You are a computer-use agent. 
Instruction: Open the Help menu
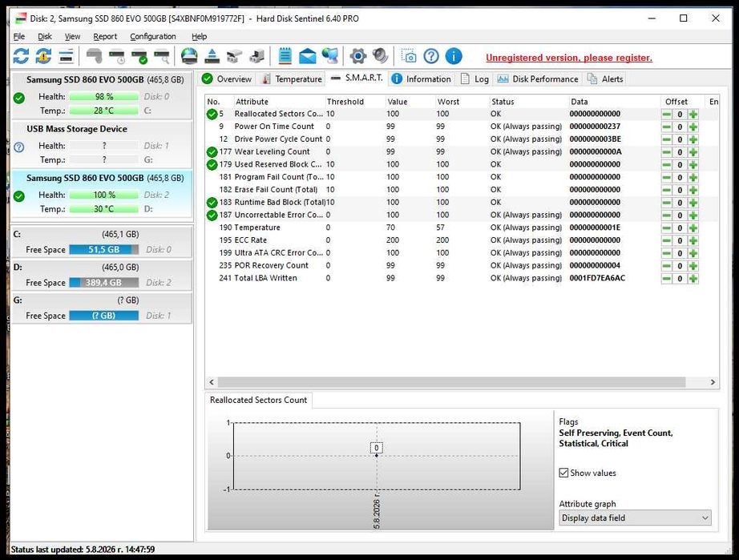(x=199, y=36)
